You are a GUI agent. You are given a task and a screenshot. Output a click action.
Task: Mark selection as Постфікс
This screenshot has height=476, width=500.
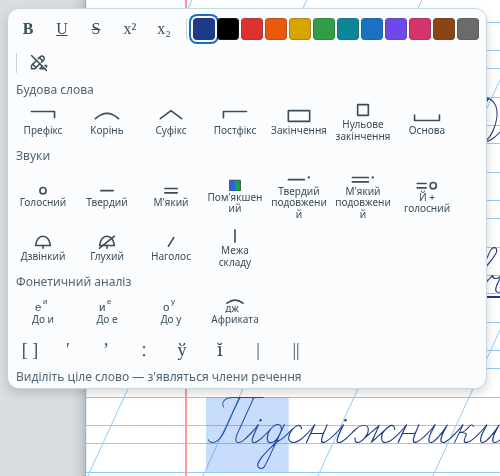click(x=235, y=123)
